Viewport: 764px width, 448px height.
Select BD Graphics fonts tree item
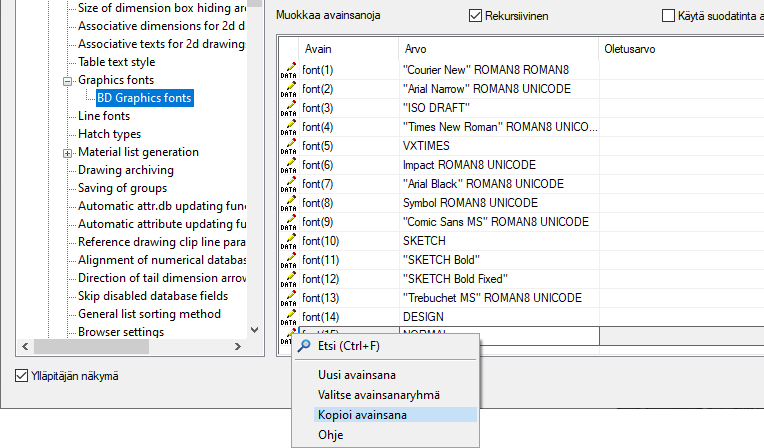(144, 98)
